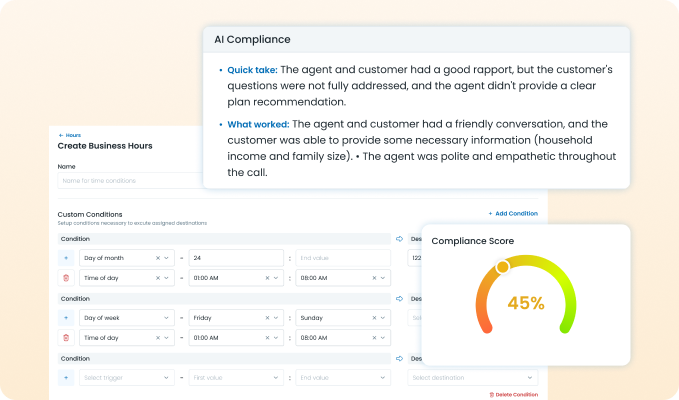This screenshot has width=679, height=400.
Task: Expand the Sunday end value dropdown
Action: (384, 317)
